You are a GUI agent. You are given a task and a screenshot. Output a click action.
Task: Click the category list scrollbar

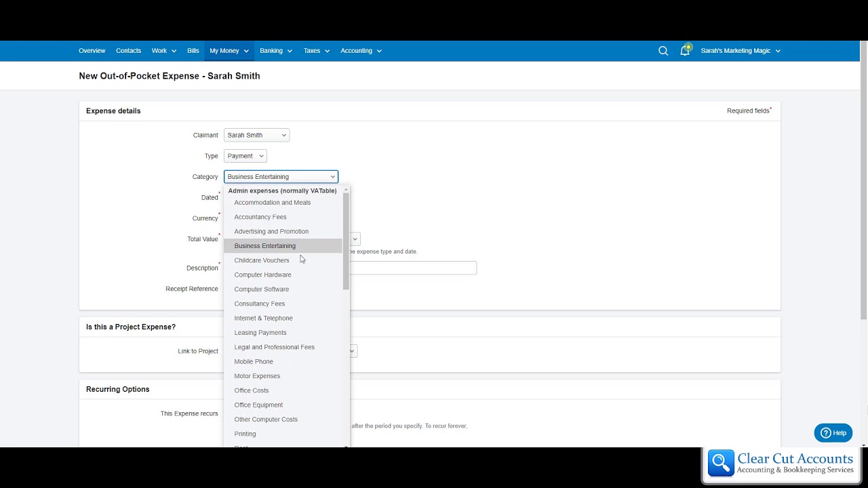coord(346,241)
